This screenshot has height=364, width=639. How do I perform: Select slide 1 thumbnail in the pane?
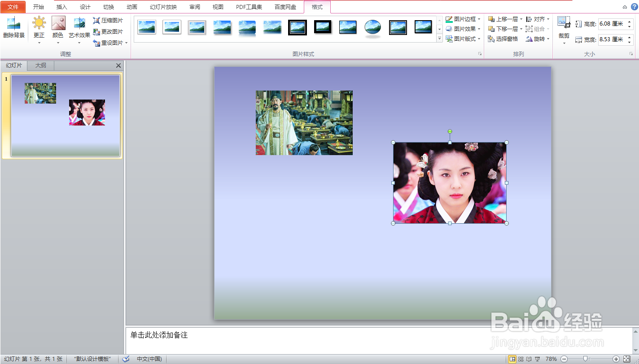[x=66, y=116]
